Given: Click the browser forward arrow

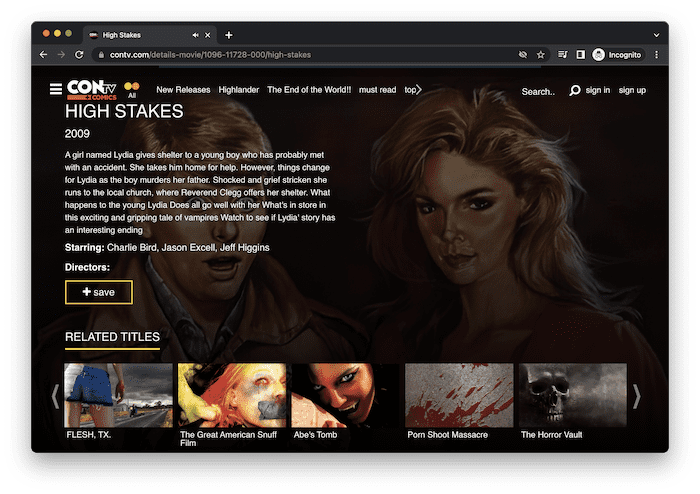Looking at the screenshot, I should point(61,54).
